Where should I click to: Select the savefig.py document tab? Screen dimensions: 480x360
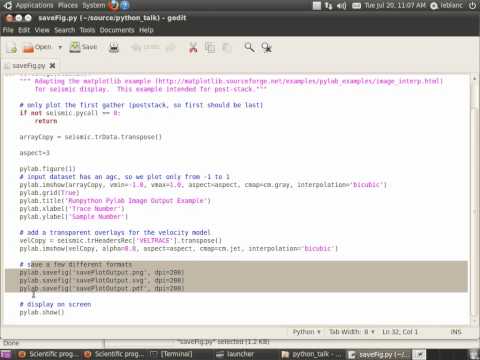pyautogui.click(x=28, y=66)
